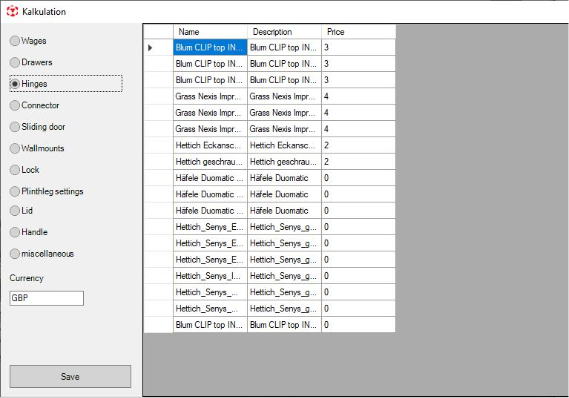Click the current row arrow indicator

click(x=150, y=48)
